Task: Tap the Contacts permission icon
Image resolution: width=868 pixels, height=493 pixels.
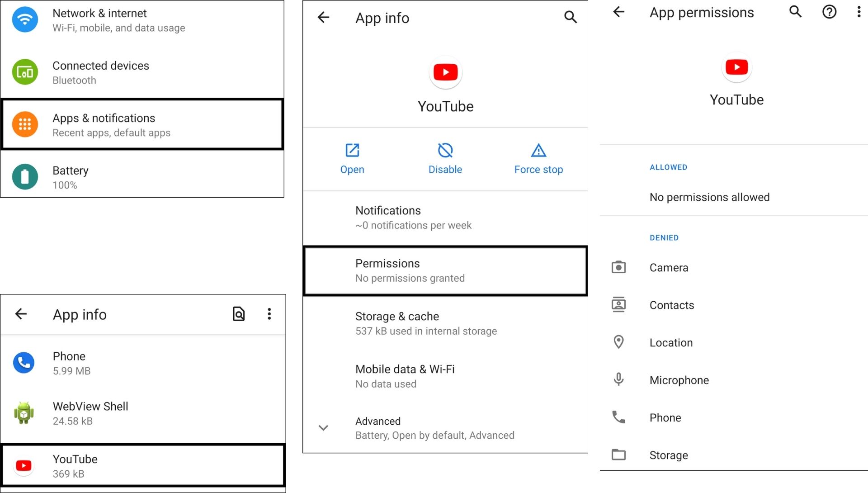Action: tap(618, 305)
